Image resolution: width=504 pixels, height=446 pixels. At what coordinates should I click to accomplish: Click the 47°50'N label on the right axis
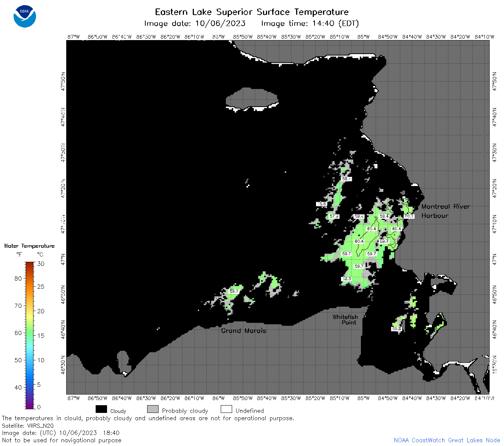click(x=494, y=81)
